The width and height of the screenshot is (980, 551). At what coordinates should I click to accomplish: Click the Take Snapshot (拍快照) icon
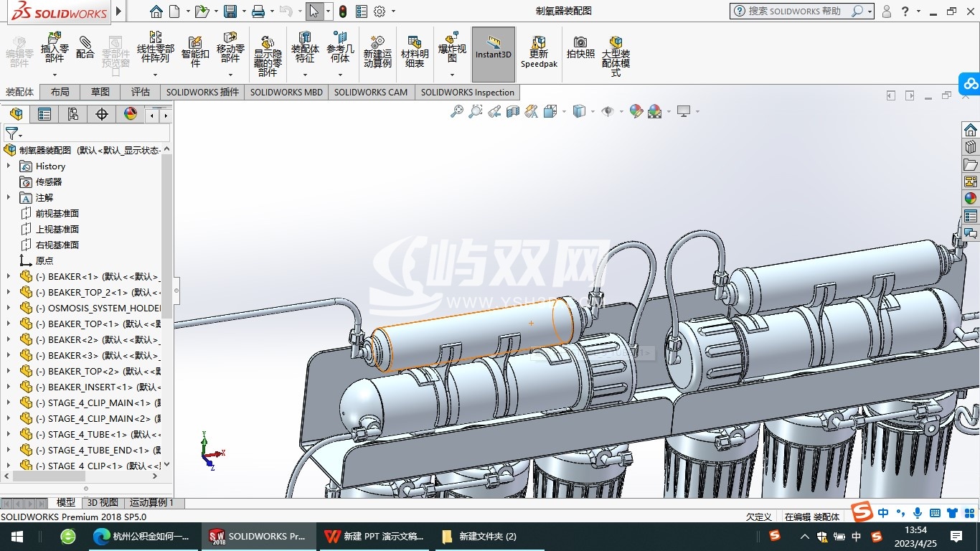click(x=580, y=47)
